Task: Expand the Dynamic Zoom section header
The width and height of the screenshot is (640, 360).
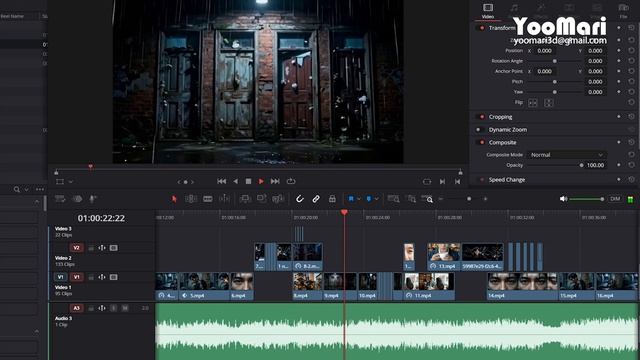Action: [508, 130]
